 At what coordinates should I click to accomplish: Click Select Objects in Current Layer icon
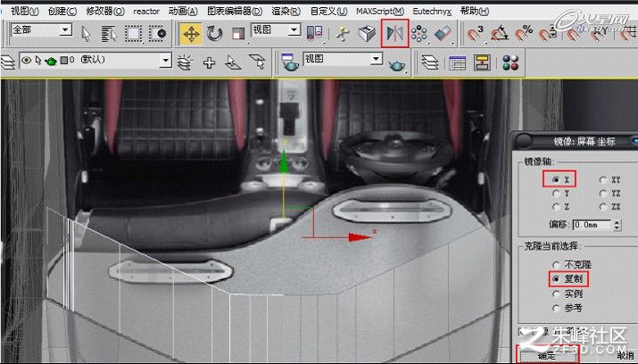coord(233,62)
